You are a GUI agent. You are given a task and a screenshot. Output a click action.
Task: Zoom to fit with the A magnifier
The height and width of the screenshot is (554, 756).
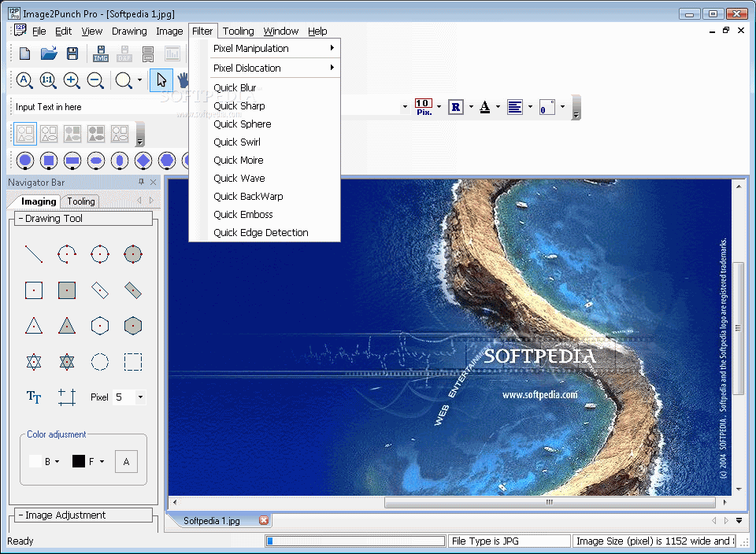24,80
